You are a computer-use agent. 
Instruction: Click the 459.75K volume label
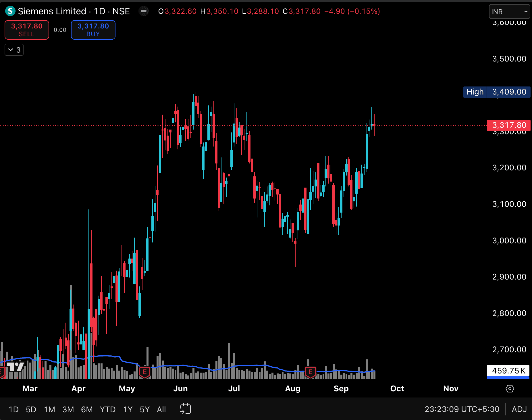coord(508,371)
